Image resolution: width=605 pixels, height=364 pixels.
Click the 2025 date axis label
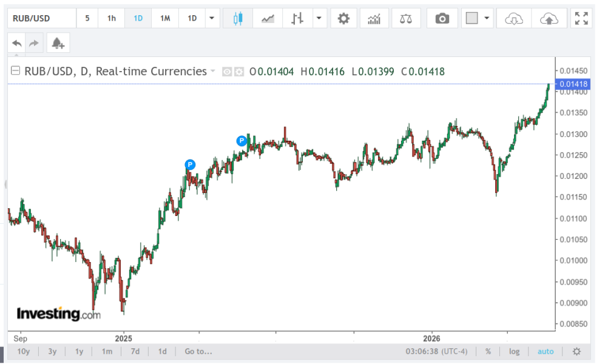(123, 338)
